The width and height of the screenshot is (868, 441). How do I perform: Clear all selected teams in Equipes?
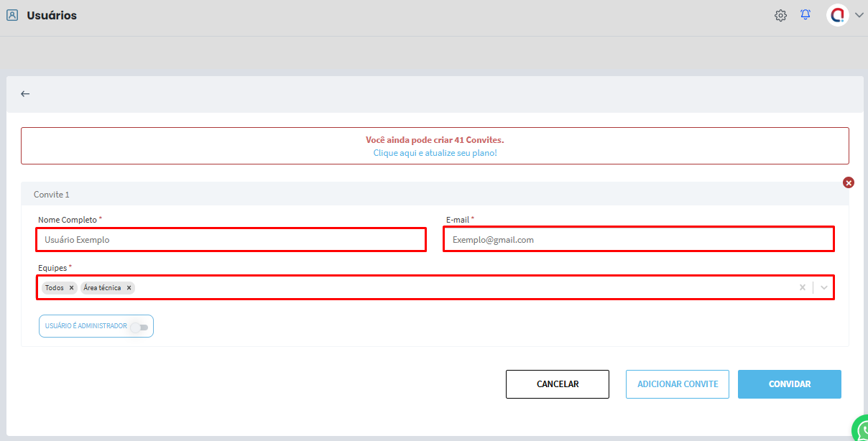coord(803,287)
